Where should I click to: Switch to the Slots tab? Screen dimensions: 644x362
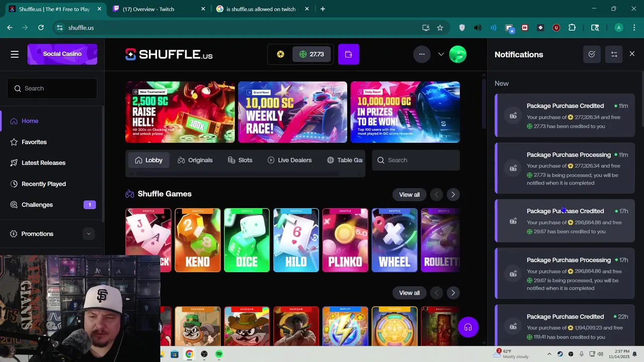tap(240, 160)
